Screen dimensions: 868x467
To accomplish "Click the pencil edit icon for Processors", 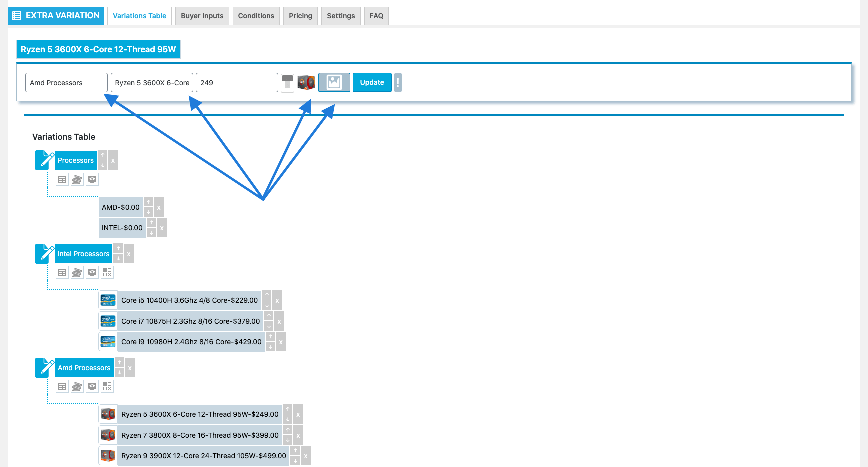I will [x=45, y=160].
